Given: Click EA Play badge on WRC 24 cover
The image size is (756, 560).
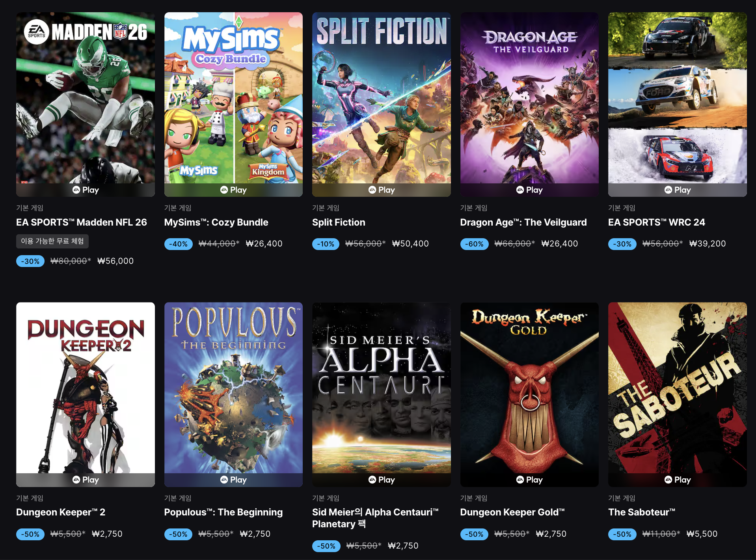Looking at the screenshot, I should 678,190.
